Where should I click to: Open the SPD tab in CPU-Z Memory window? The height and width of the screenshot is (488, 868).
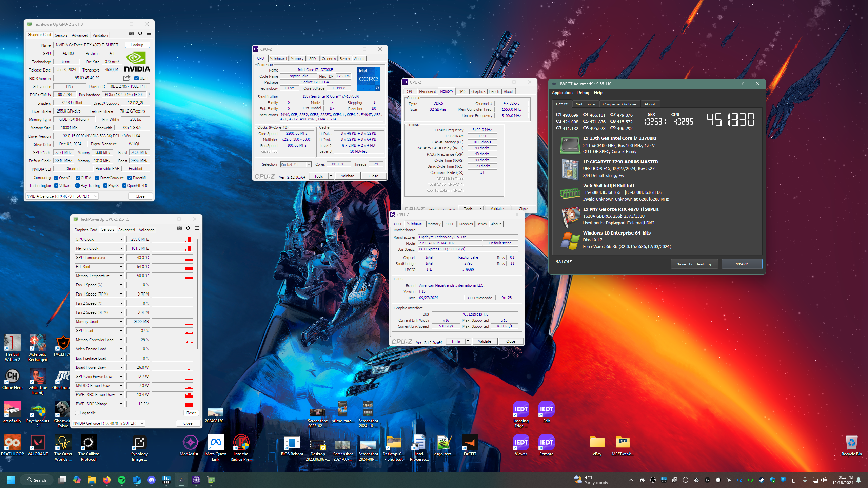tap(462, 91)
